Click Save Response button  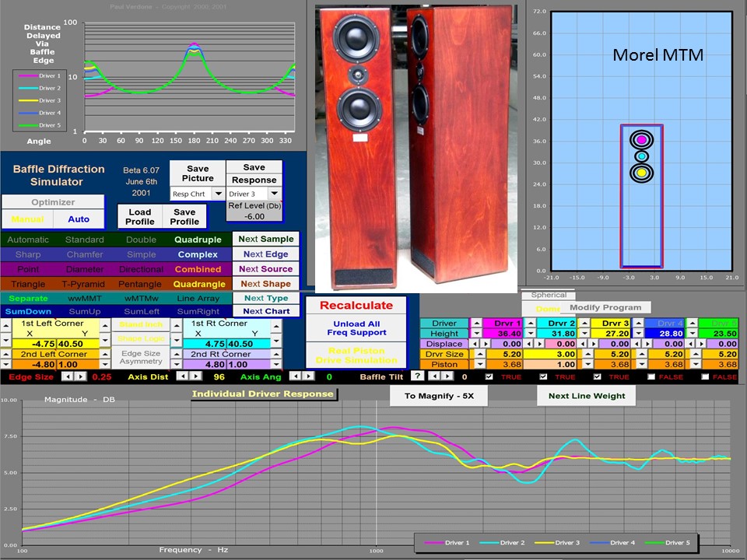point(254,173)
